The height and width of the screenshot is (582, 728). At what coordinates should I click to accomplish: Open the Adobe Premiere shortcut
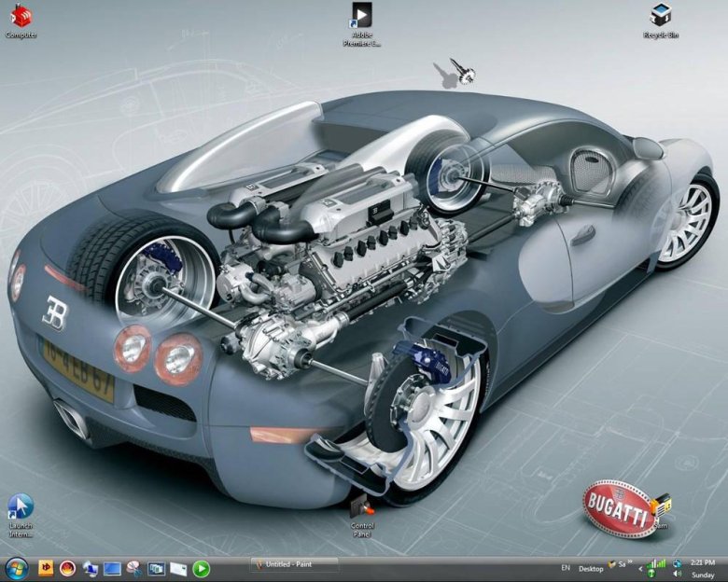coord(361,16)
